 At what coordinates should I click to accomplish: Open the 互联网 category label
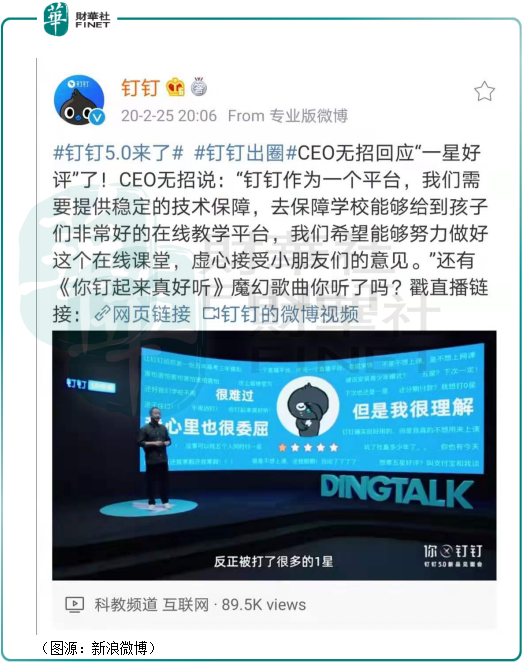[x=186, y=605]
